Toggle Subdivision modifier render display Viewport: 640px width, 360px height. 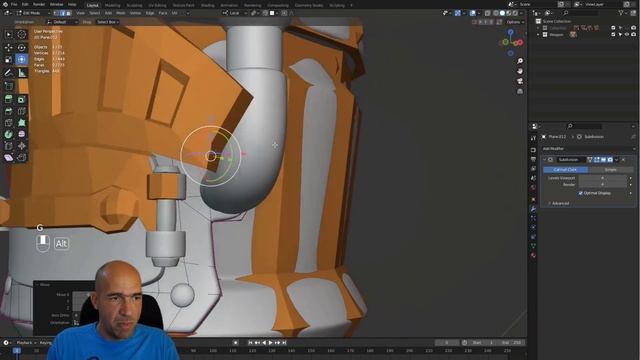[610, 160]
